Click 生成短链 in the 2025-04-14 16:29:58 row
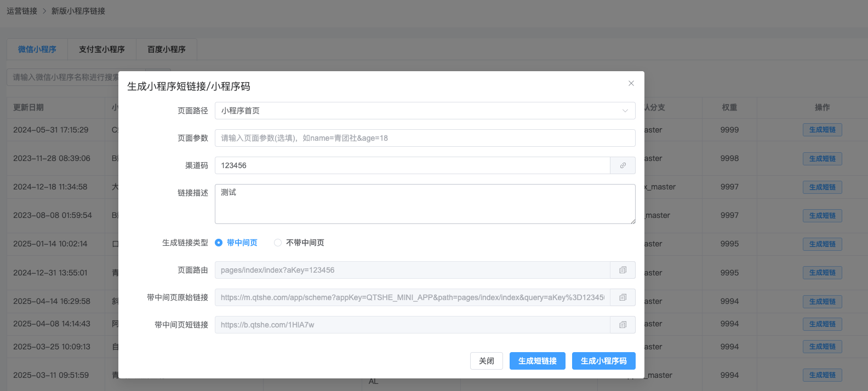Image resolution: width=868 pixels, height=391 pixels. click(x=823, y=302)
